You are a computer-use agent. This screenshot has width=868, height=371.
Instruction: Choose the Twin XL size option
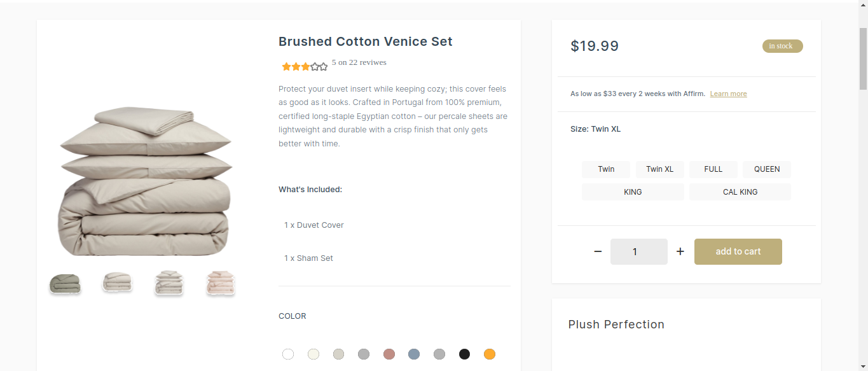pos(659,169)
